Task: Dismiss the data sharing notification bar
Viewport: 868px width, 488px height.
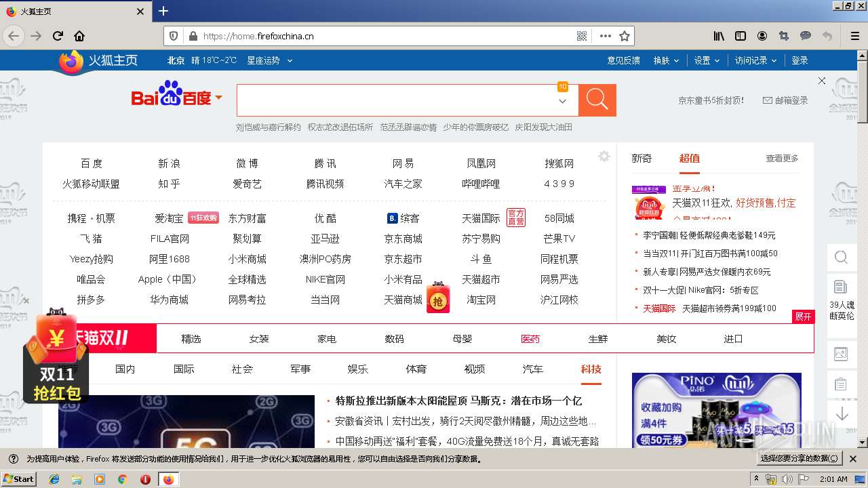Action: tap(853, 459)
